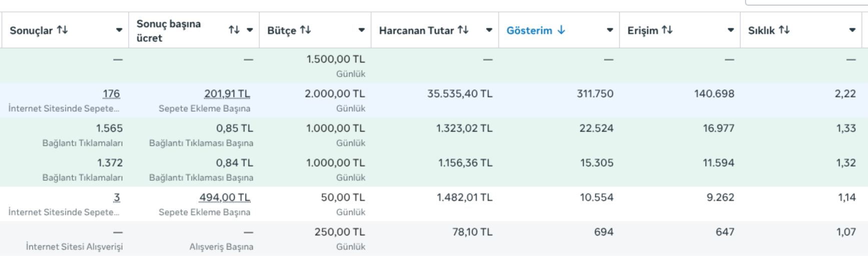Screen dimensions: 868x257
Task: Open the Sonuçlar column dropdown menu
Action: (x=119, y=30)
